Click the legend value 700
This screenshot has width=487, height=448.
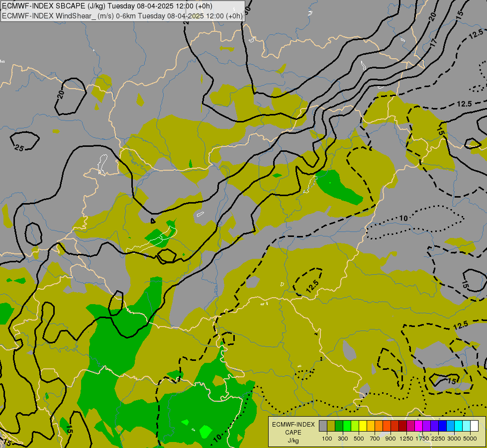(375, 439)
